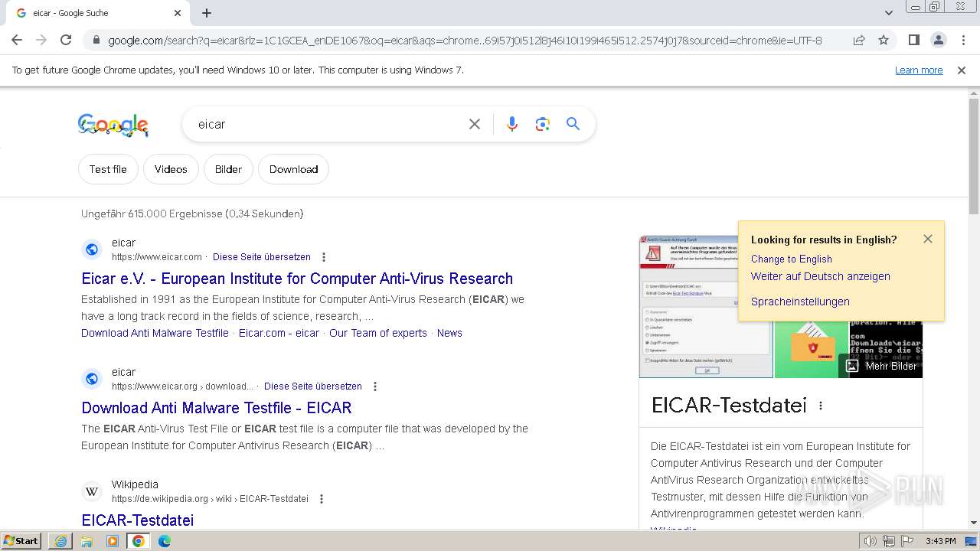
Task: Open the orange folder image thumbnail
Action: 811,349
